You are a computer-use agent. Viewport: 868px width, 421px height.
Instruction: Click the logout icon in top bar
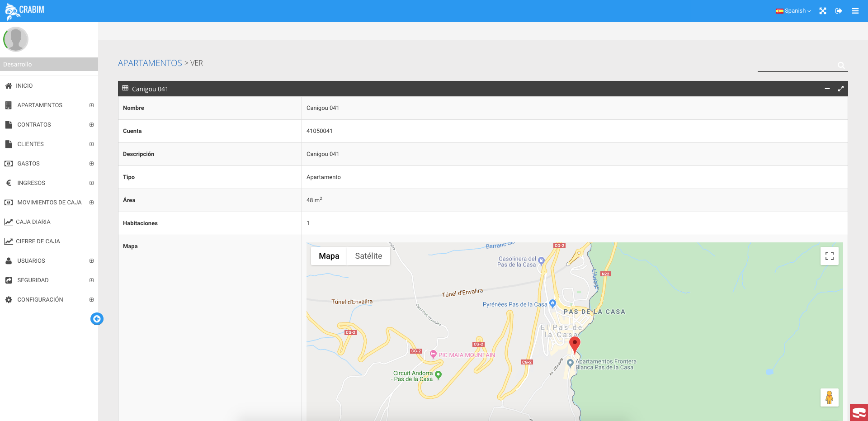click(x=839, y=11)
